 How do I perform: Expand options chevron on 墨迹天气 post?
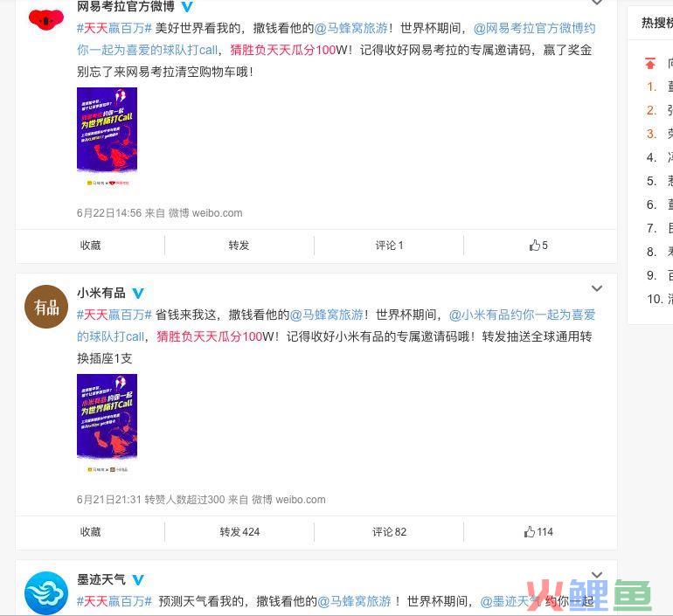click(597, 575)
